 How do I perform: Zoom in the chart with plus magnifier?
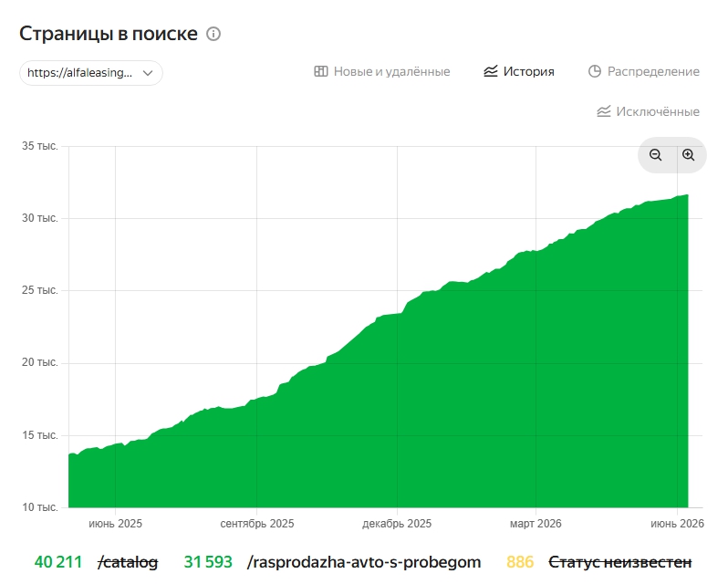pyautogui.click(x=689, y=155)
